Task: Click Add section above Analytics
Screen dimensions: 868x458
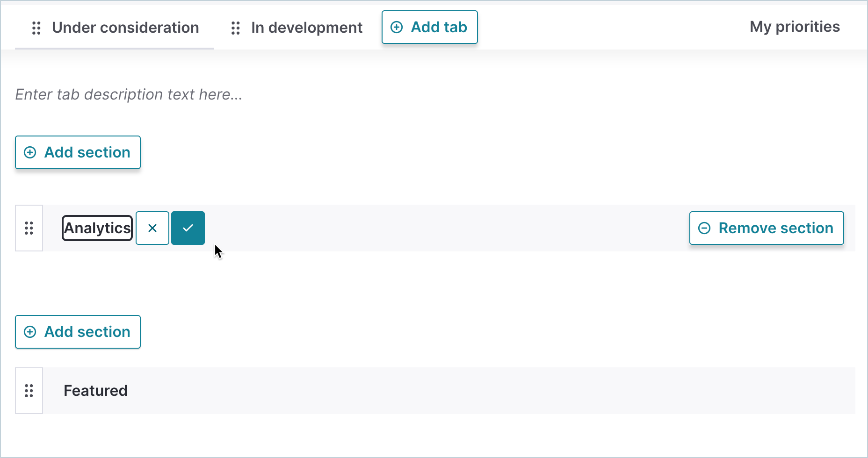Action: coord(78,152)
